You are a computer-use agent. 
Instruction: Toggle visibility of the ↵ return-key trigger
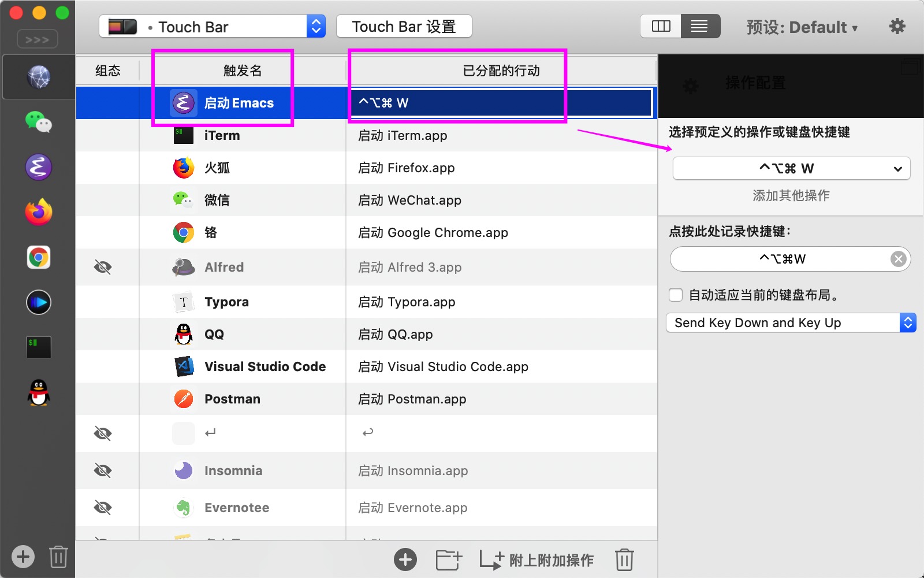tap(103, 433)
